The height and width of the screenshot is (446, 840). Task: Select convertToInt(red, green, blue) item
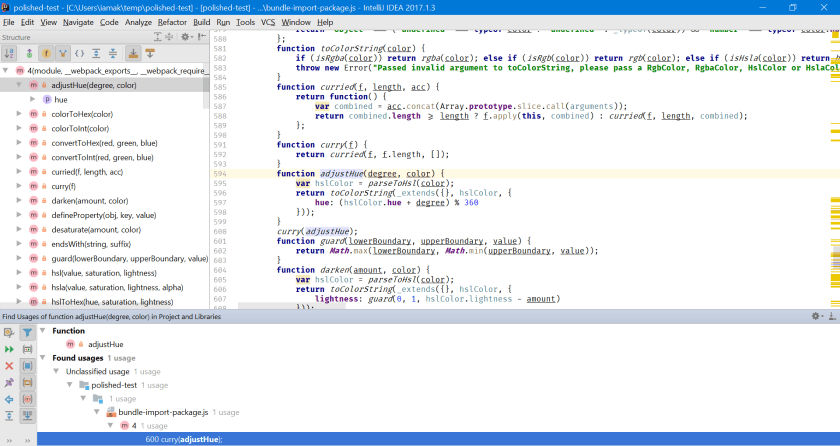pyautogui.click(x=102, y=157)
